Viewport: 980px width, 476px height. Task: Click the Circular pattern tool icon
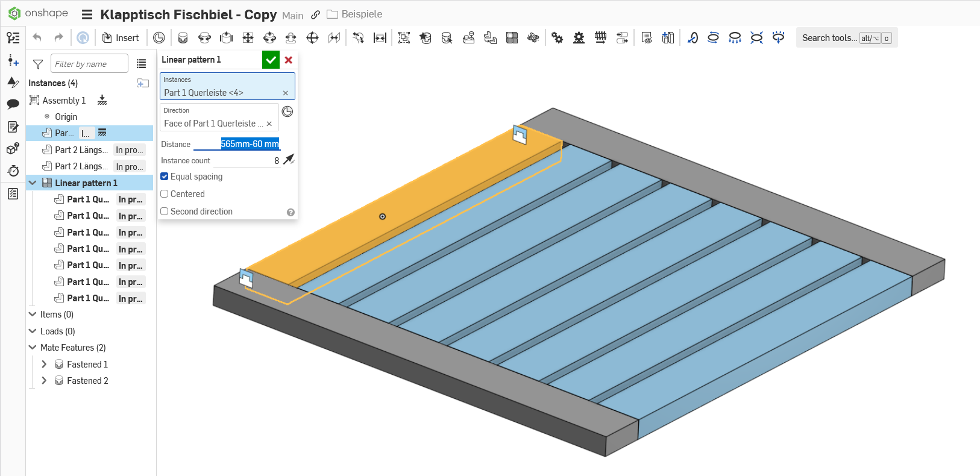pos(533,37)
